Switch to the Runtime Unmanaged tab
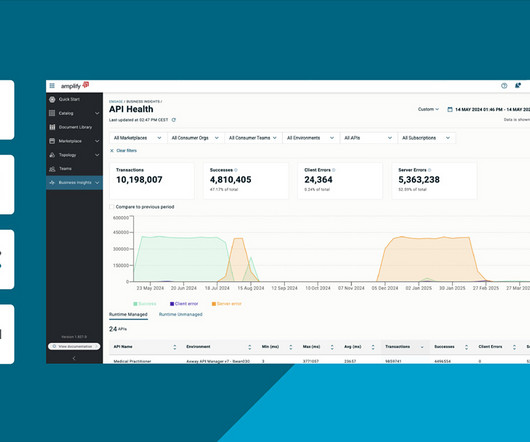The width and height of the screenshot is (530, 442). 180,314
